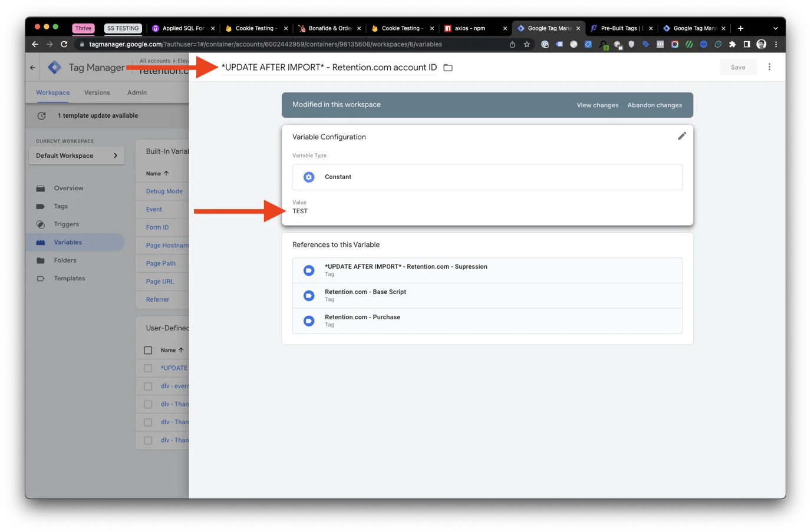811x532 pixels.
Task: Click the Retention.com - Purchase tag icon
Action: 309,321
